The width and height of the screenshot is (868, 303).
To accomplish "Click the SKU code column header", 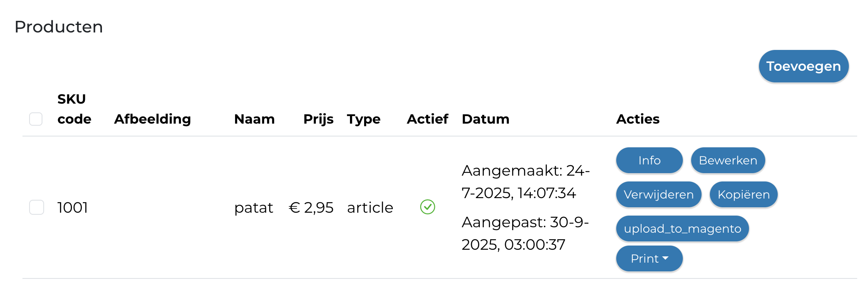I will [x=74, y=109].
